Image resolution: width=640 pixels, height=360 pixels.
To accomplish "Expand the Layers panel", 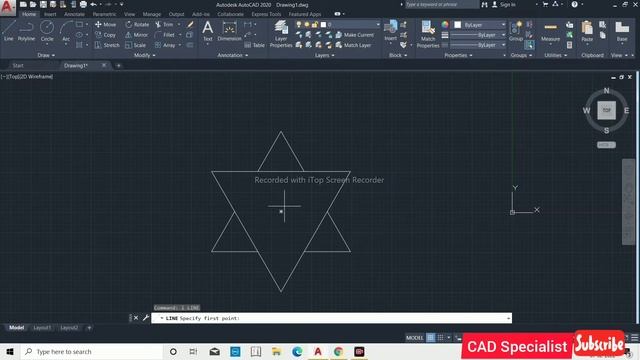I will (324, 55).
